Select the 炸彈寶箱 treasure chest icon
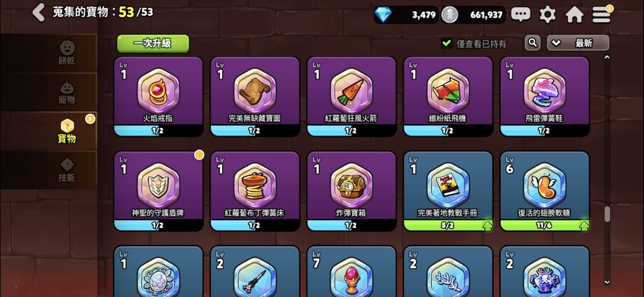The image size is (644, 297). point(351,185)
